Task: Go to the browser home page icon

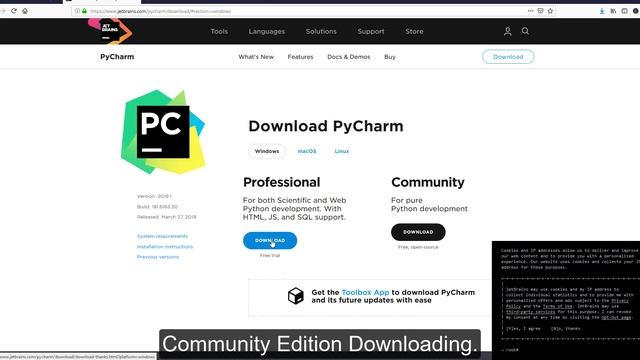Action: (x=25, y=11)
